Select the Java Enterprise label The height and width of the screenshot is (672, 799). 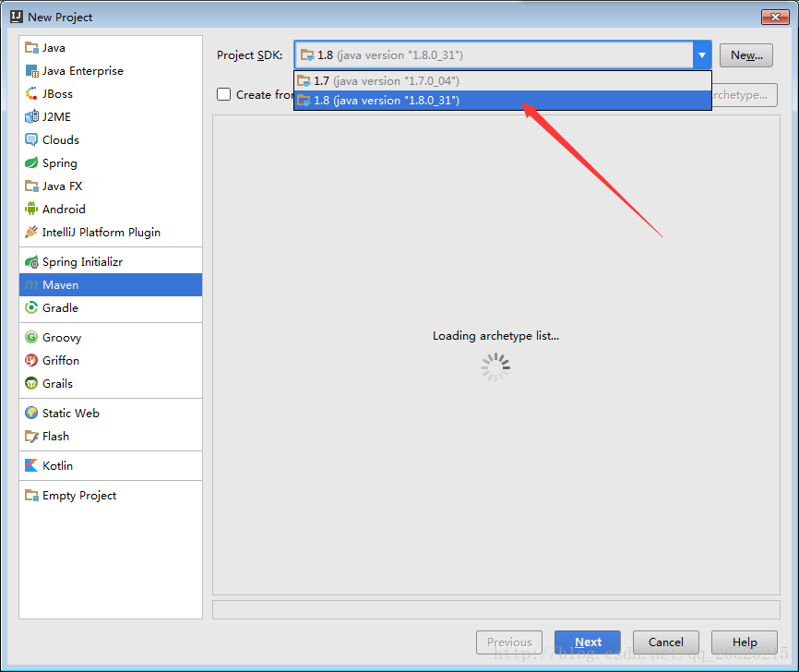click(82, 71)
